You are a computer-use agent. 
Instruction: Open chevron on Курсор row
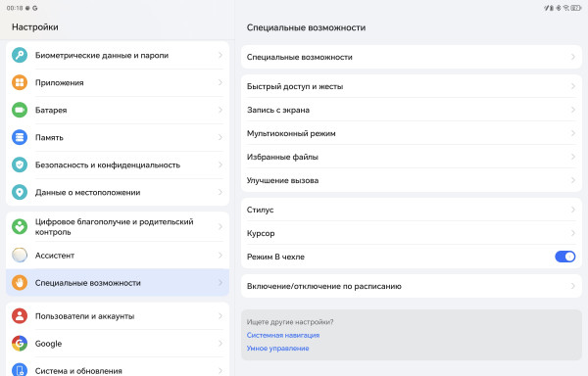[573, 233]
